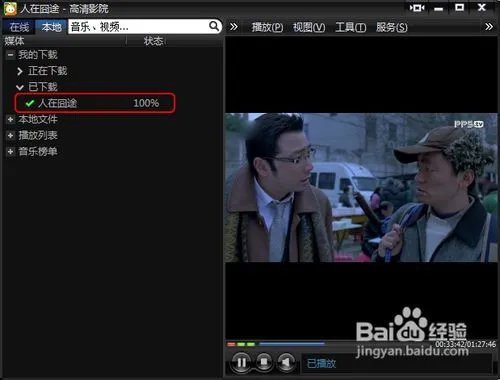Select 播放列表 label in tree
Viewport: 500px width, 380px height.
(x=38, y=135)
